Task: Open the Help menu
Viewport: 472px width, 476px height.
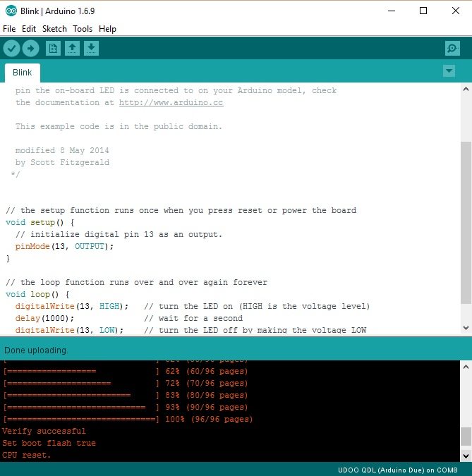Action: (x=107, y=29)
